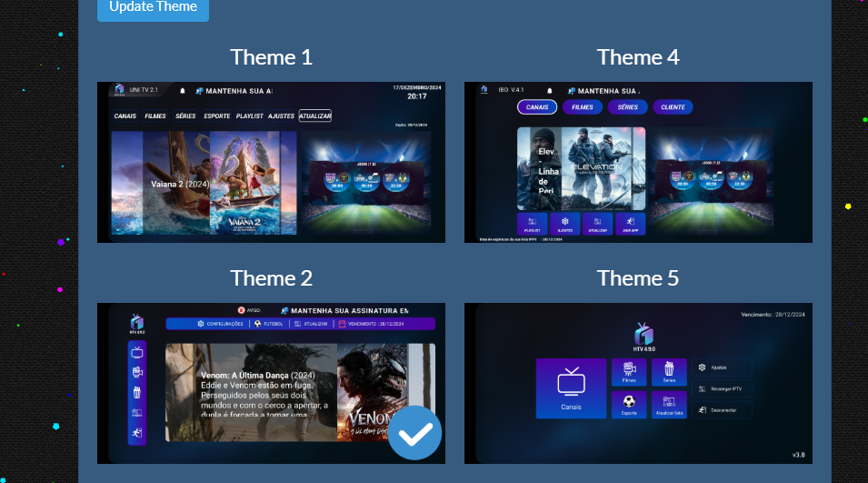Click Atualizar tile icon in Theme 4
The image size is (868, 483).
[x=597, y=224]
